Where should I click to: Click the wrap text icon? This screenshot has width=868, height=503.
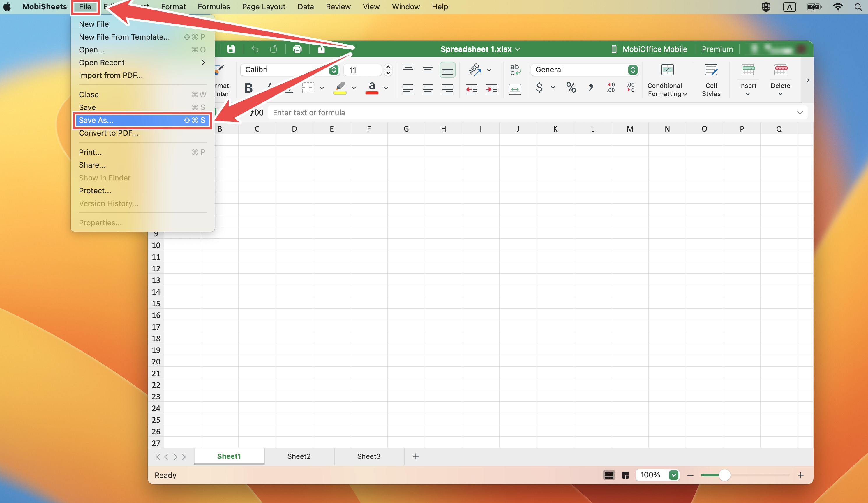(x=515, y=70)
